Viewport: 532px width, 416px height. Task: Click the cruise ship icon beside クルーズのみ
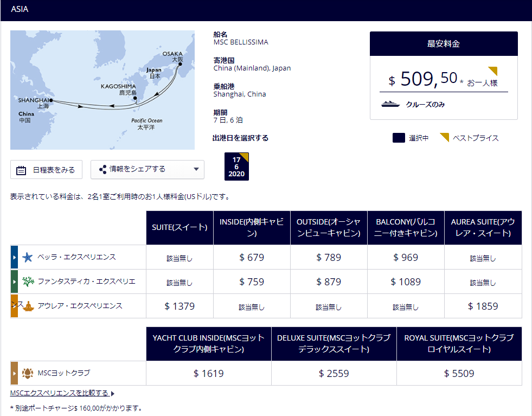(390, 104)
